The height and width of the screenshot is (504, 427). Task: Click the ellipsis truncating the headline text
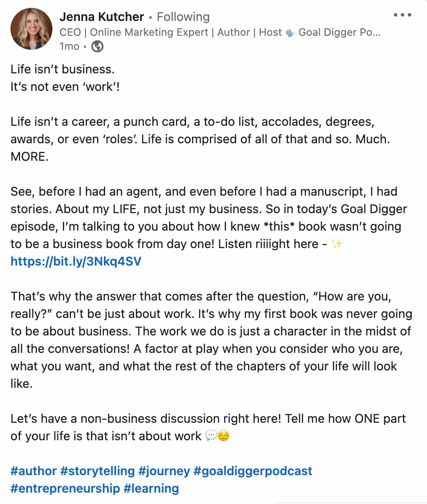pyautogui.click(x=375, y=32)
